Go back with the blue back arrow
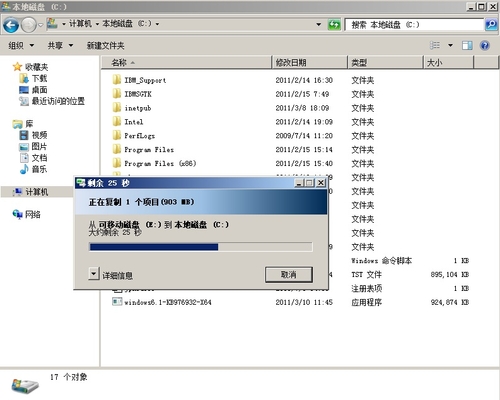 (x=11, y=25)
